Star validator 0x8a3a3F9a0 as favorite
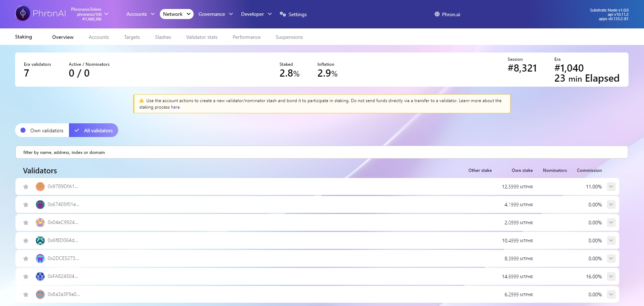The width and height of the screenshot is (644, 306). (26, 294)
